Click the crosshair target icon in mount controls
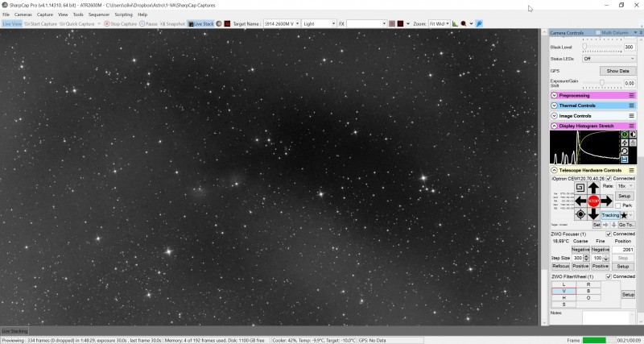The height and width of the screenshot is (344, 644). (580, 214)
